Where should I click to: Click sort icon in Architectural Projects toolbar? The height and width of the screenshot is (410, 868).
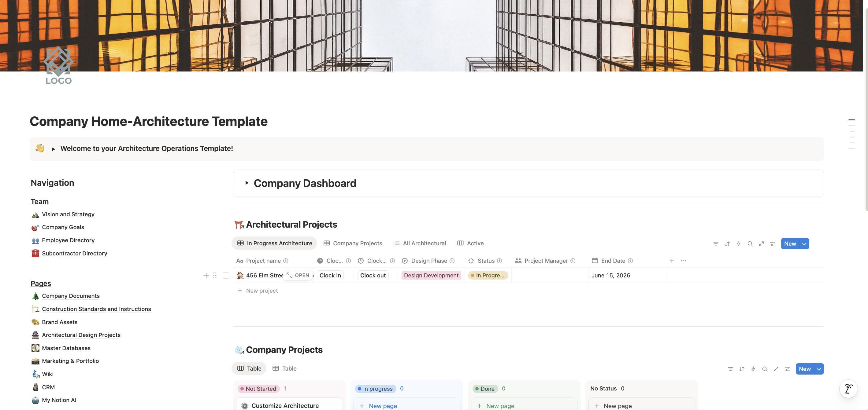(727, 244)
